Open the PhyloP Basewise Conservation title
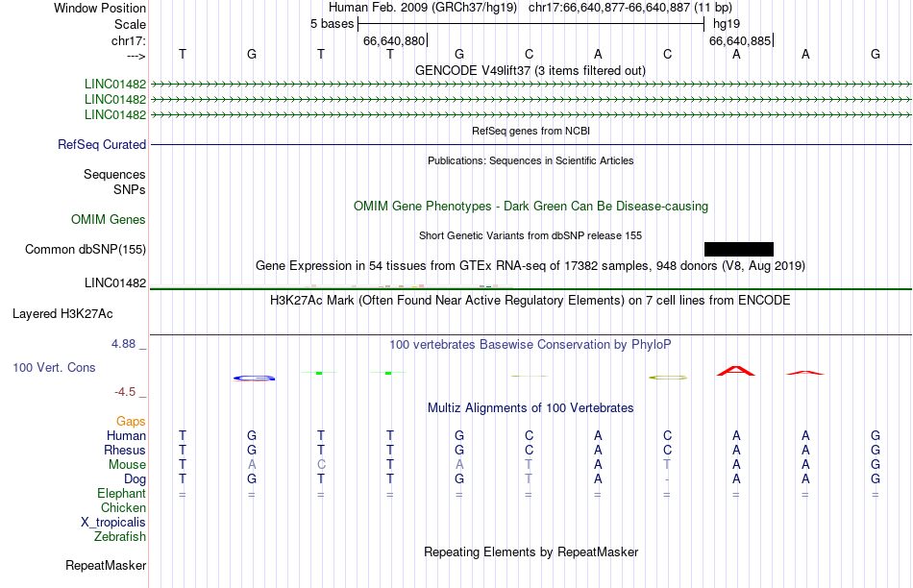913x588 pixels. pos(531,345)
